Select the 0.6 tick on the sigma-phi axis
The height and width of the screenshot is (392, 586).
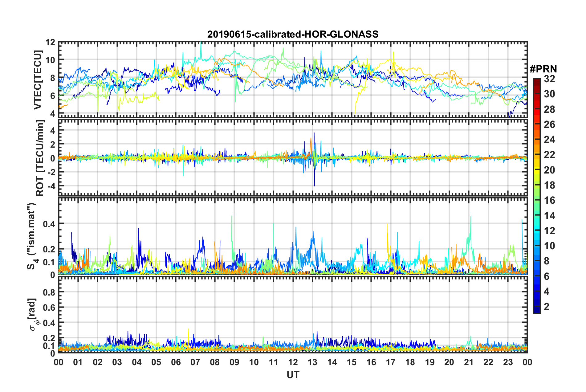[49, 307]
